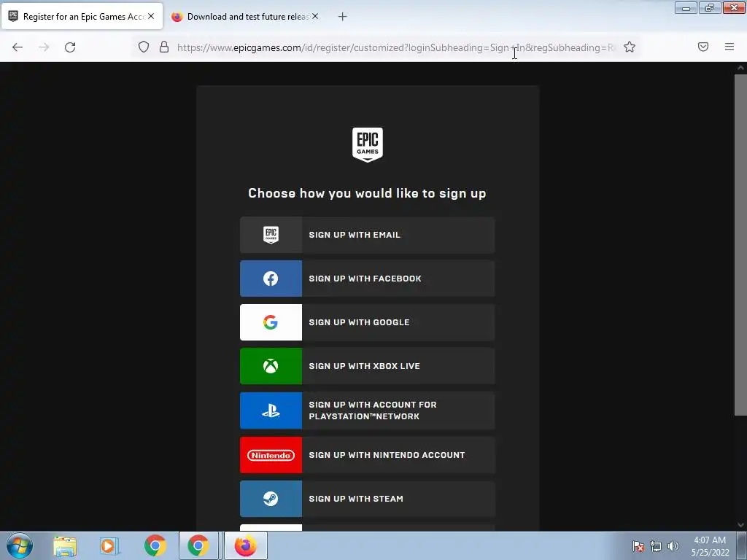Click the PlayStation logo icon
Image resolution: width=747 pixels, height=560 pixels.
271,411
